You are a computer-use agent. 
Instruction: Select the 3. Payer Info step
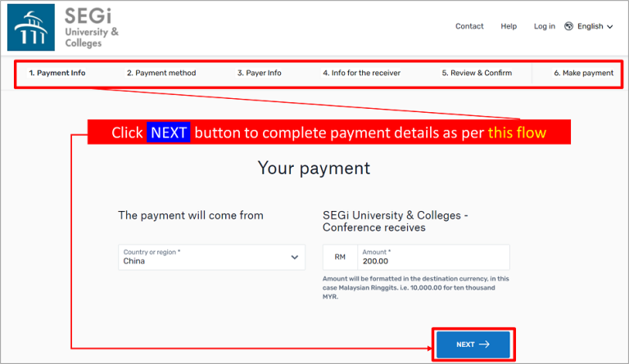point(259,73)
